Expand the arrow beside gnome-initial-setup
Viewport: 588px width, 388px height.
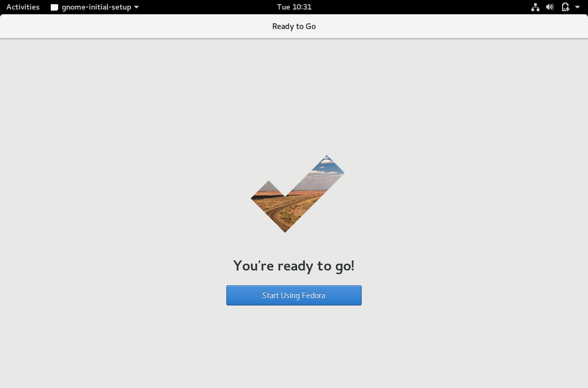136,7
